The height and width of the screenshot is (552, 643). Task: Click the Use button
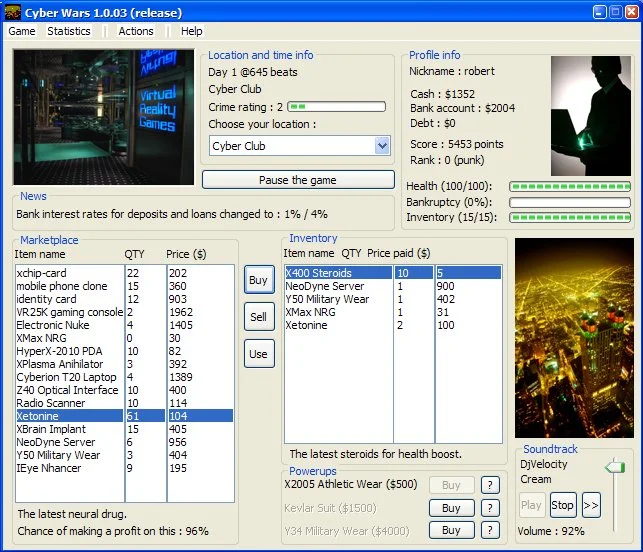(x=259, y=354)
